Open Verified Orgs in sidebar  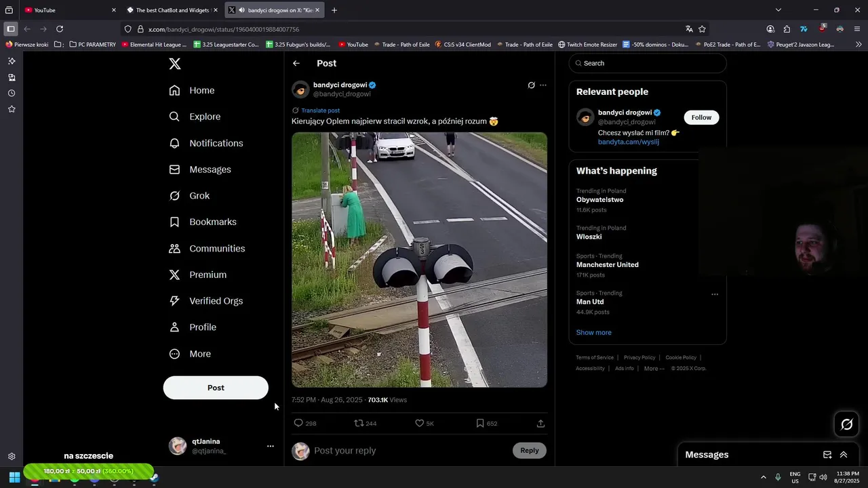(x=205, y=301)
